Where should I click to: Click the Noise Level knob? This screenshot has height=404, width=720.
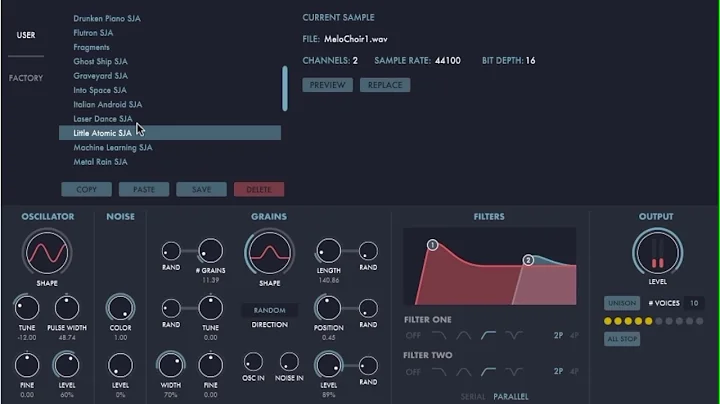(120, 365)
